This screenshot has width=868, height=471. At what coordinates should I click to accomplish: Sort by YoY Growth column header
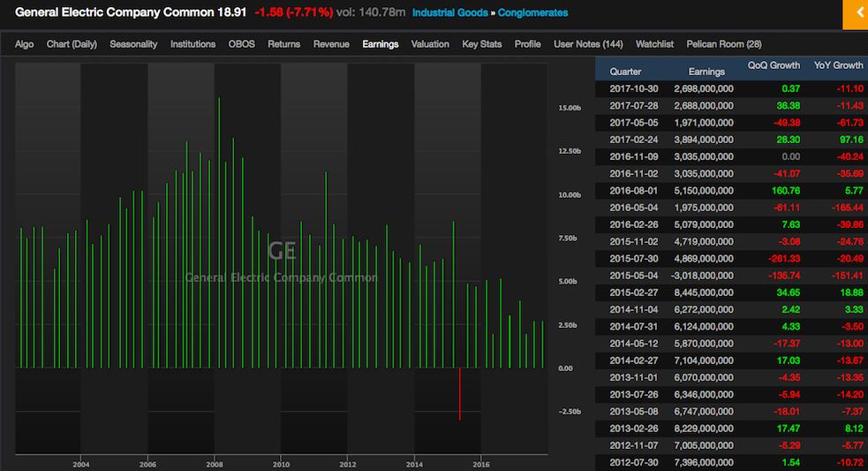pos(838,65)
